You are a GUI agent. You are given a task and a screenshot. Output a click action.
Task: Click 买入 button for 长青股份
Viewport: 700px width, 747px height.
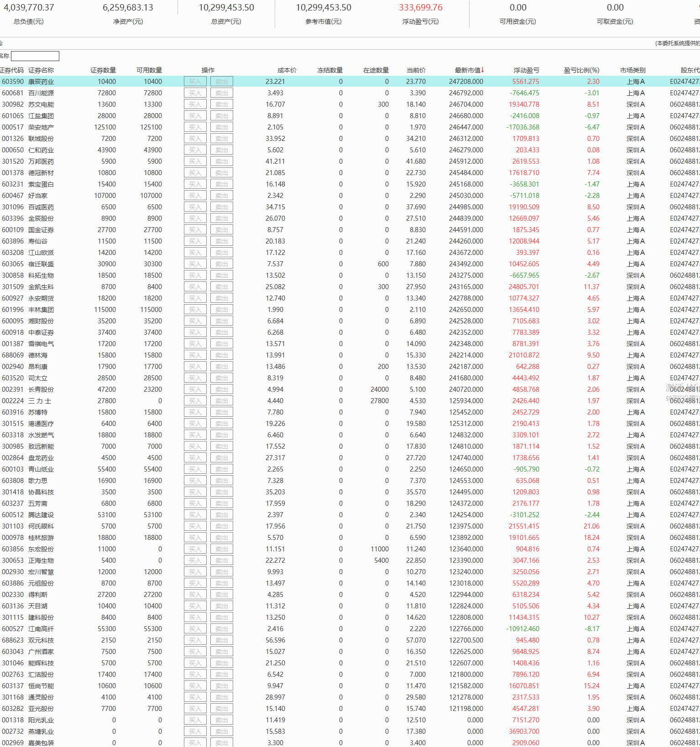(195, 389)
